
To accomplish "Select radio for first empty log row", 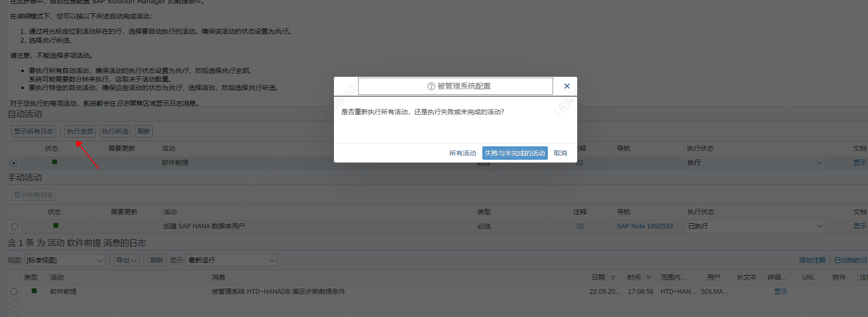I will coord(14,303).
